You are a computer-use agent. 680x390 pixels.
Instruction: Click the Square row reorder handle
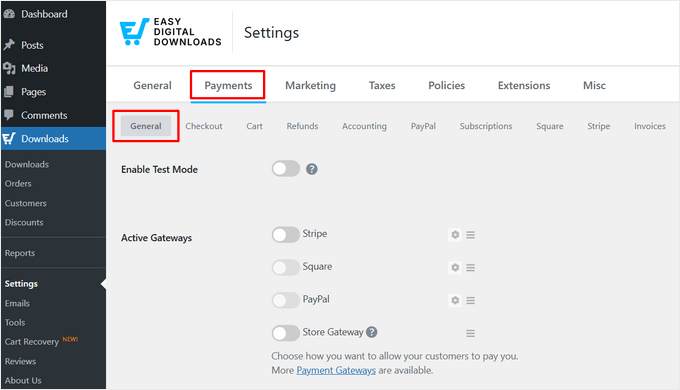click(x=471, y=268)
